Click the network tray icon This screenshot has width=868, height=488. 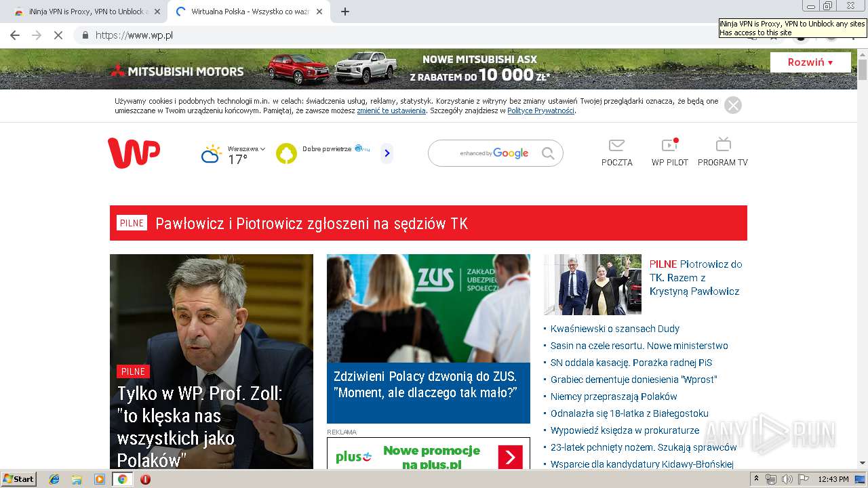[x=771, y=479]
